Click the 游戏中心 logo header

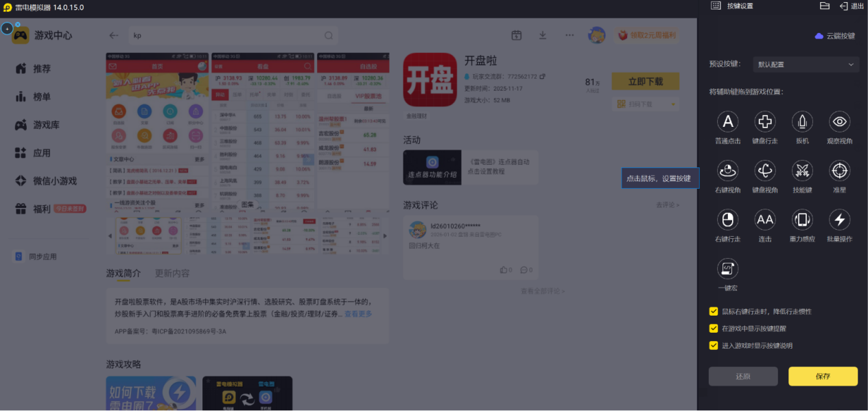43,35
